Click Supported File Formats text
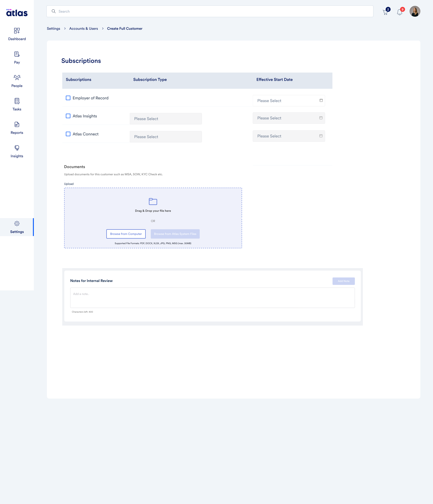 [x=153, y=243]
